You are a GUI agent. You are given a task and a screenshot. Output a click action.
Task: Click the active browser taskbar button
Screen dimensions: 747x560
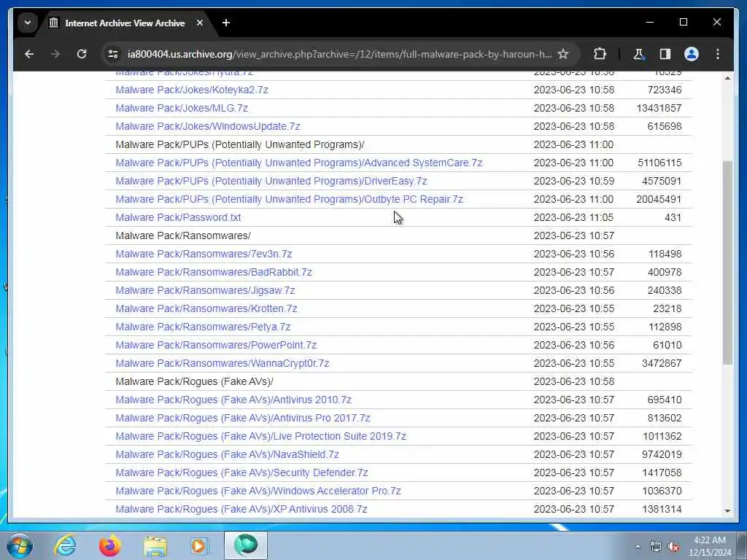tap(246, 545)
